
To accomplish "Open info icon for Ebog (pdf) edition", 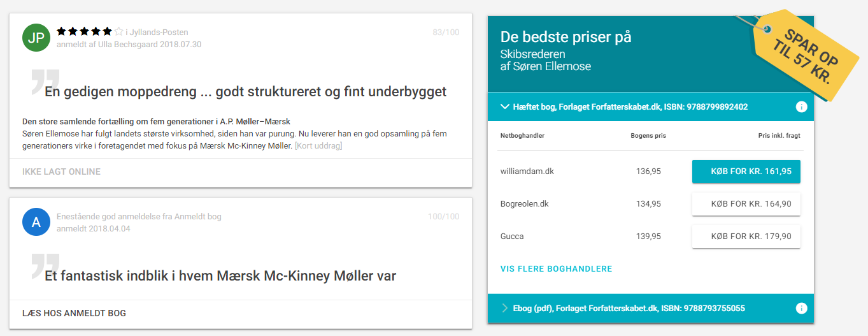I will coord(801,309).
